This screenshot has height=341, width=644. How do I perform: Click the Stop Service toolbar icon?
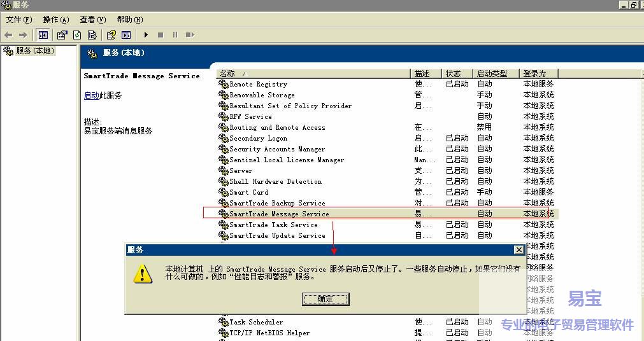(x=161, y=35)
